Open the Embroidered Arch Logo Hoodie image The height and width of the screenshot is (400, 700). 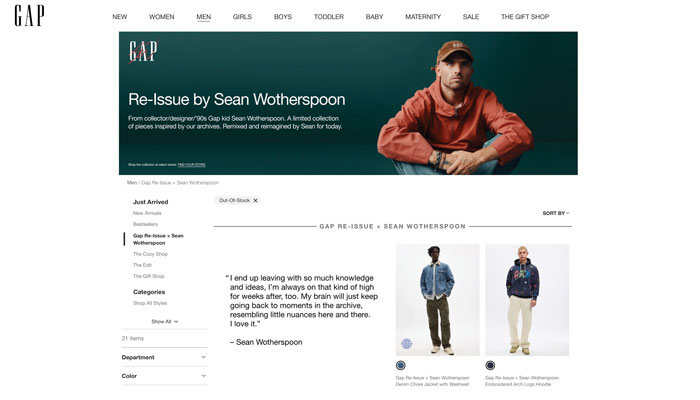pos(527,300)
